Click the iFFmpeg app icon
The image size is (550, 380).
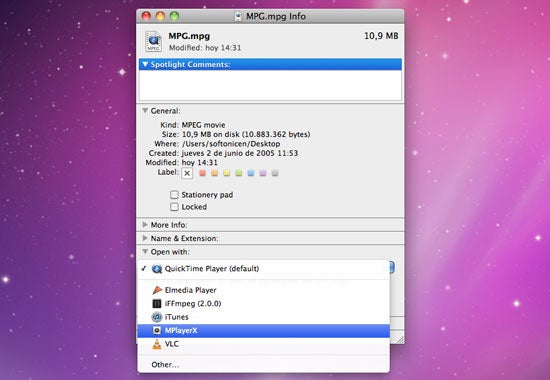click(157, 304)
